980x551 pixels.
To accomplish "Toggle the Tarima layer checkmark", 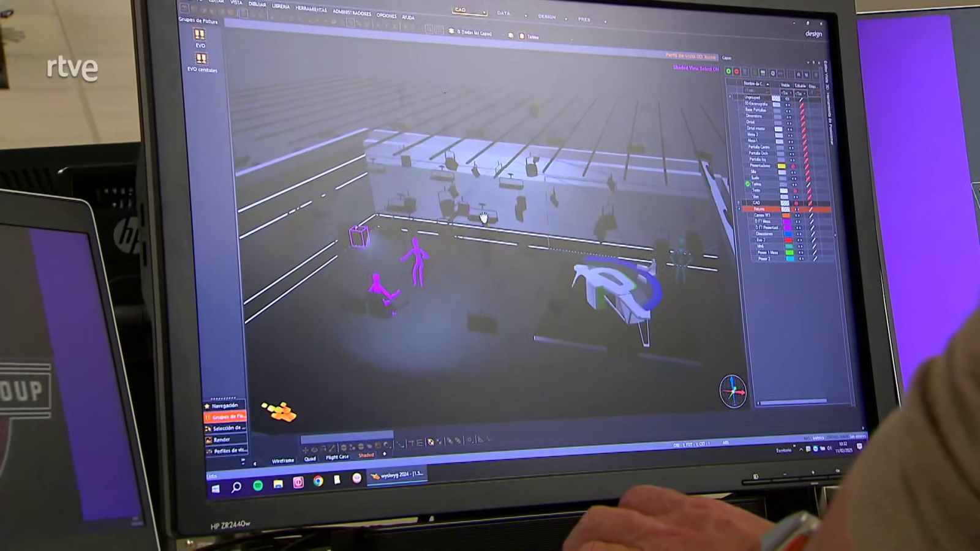I will point(748,184).
